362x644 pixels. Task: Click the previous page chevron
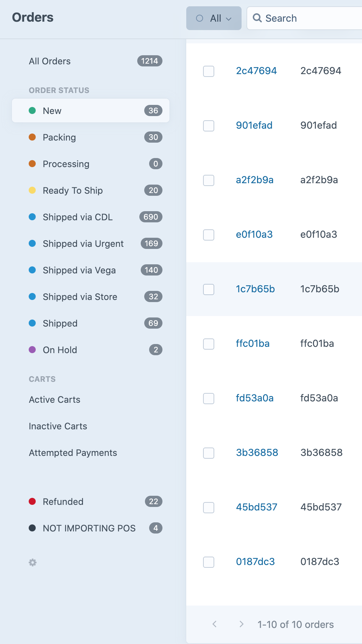pos(215,624)
